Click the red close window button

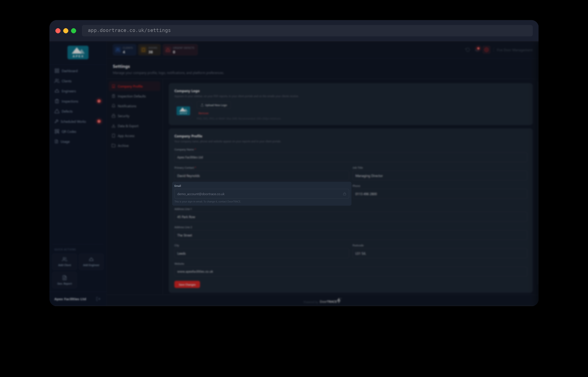[58, 31]
